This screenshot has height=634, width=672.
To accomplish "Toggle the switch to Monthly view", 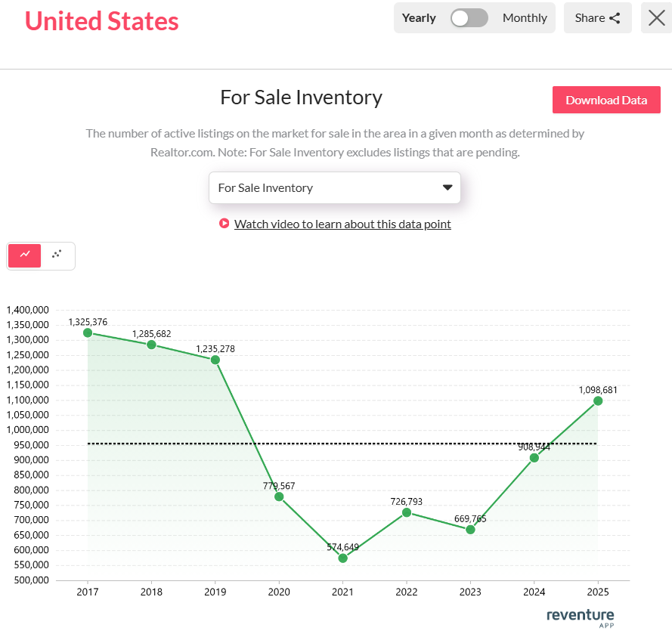I will tap(469, 17).
